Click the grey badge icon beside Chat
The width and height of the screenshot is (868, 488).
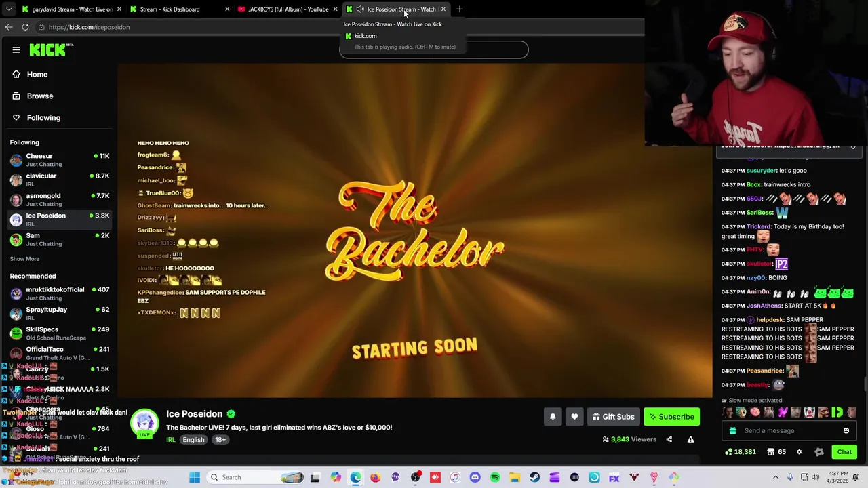pos(818,451)
